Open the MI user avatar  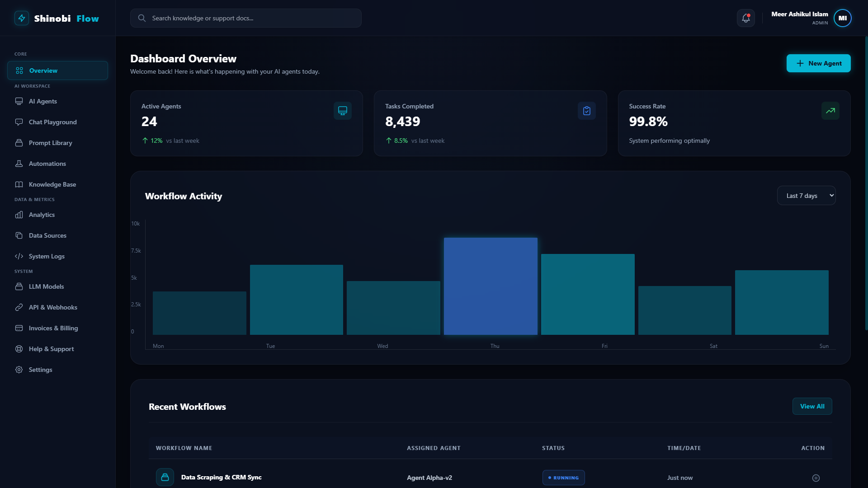click(843, 18)
